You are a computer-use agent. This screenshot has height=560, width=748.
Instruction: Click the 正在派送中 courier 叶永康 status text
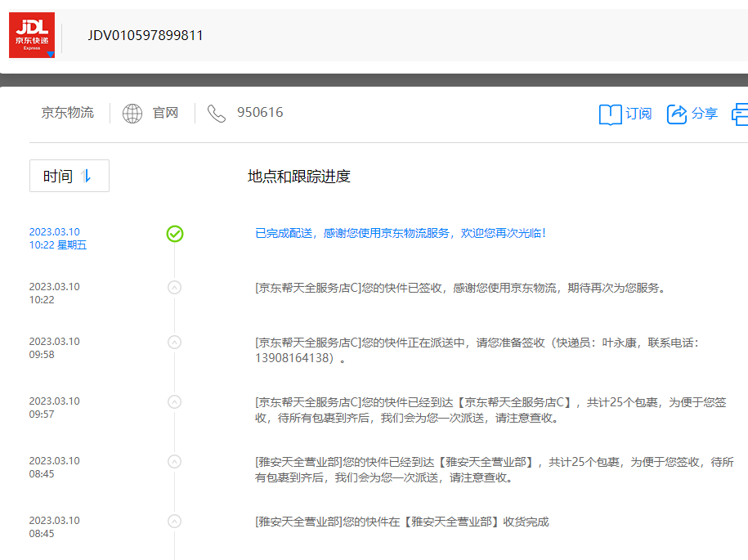477,350
